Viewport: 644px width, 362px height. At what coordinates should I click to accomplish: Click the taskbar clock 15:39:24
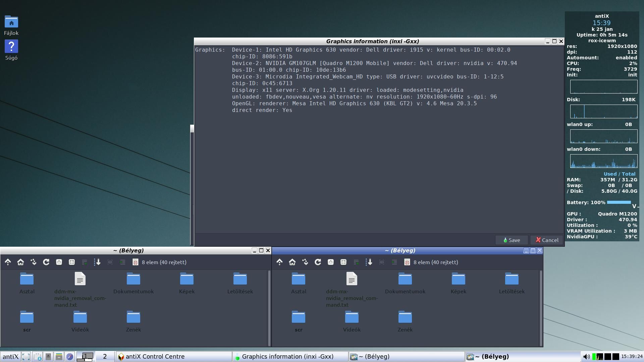click(632, 357)
